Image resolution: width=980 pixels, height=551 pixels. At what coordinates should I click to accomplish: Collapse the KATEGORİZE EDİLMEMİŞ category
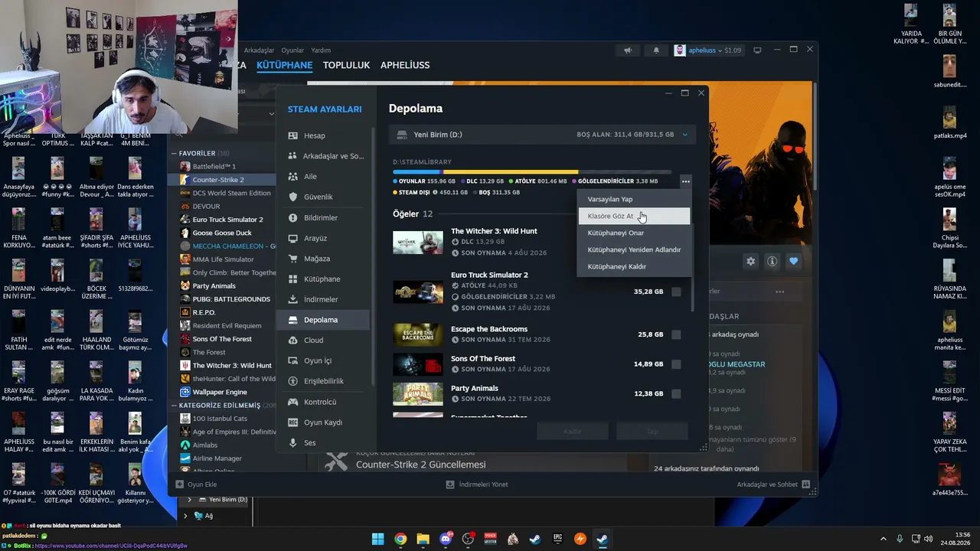point(174,405)
